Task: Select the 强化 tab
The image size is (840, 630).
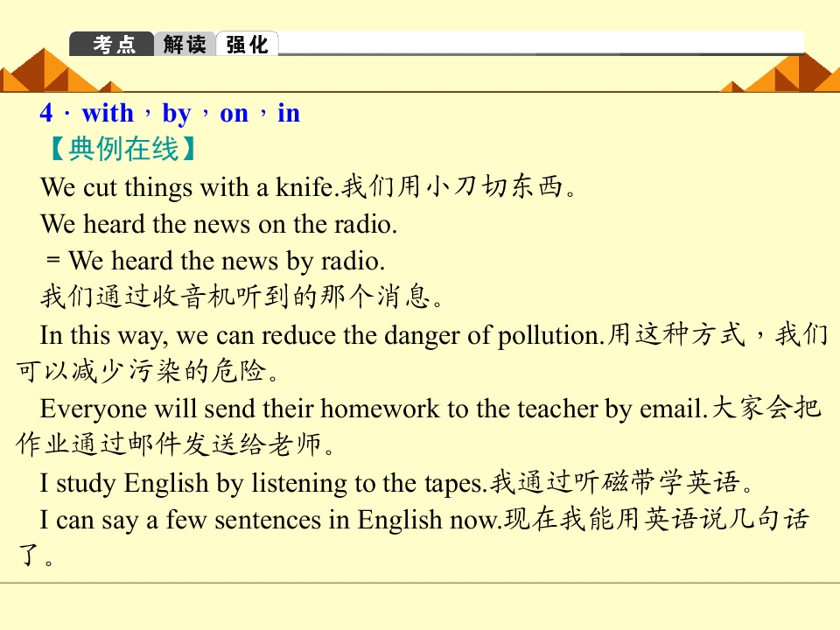Action: [247, 45]
